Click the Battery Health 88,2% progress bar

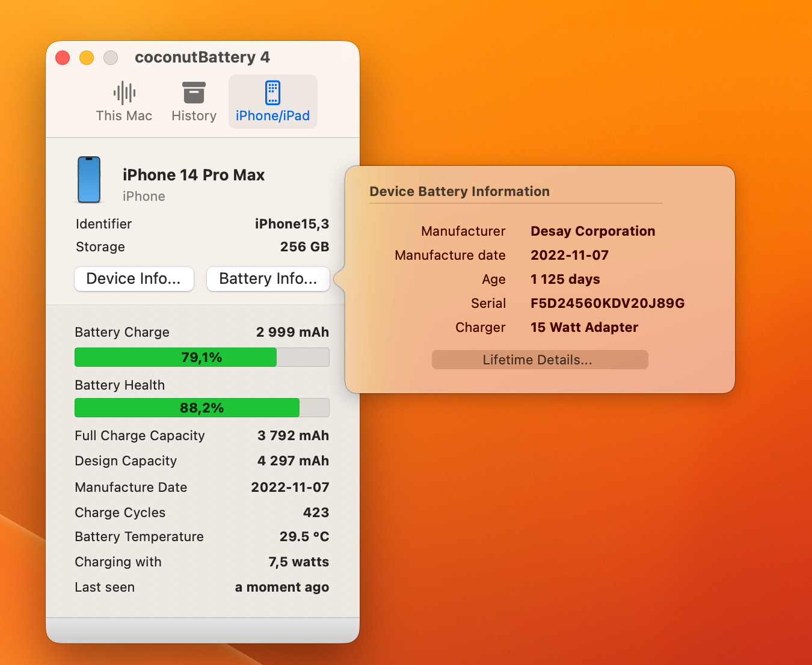click(x=201, y=408)
